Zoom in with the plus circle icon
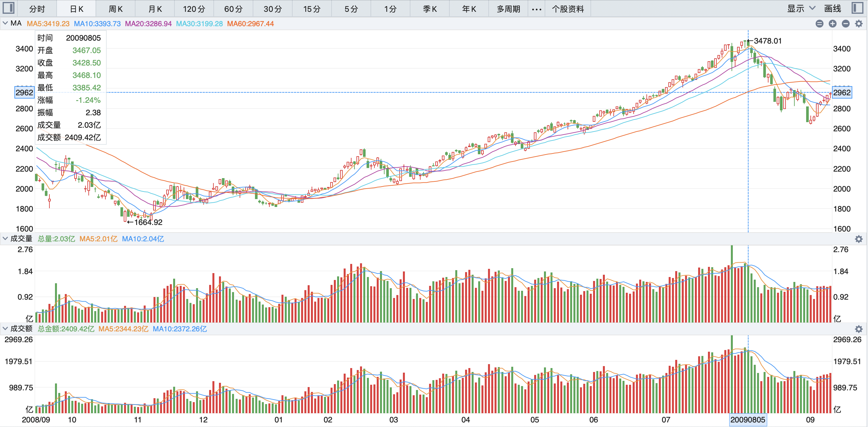 click(833, 24)
